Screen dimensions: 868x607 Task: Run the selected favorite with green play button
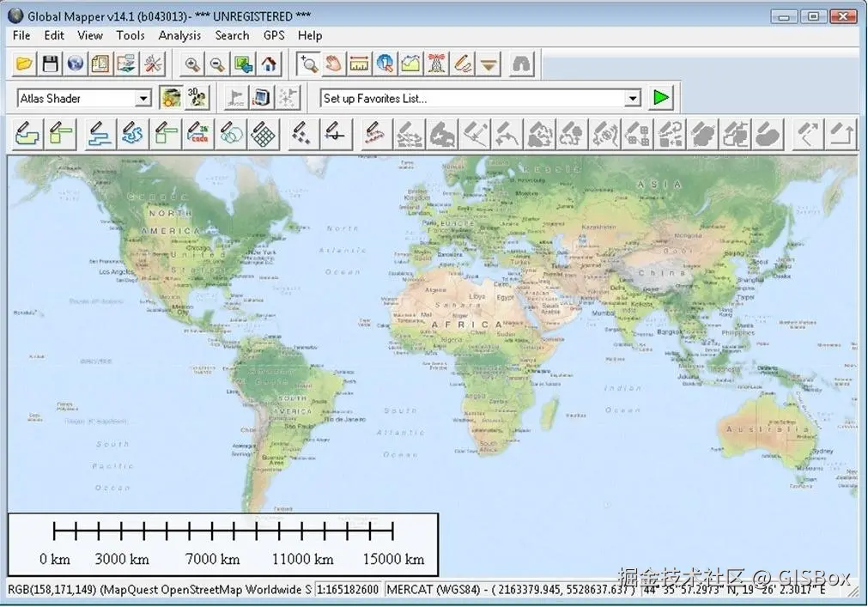point(661,98)
